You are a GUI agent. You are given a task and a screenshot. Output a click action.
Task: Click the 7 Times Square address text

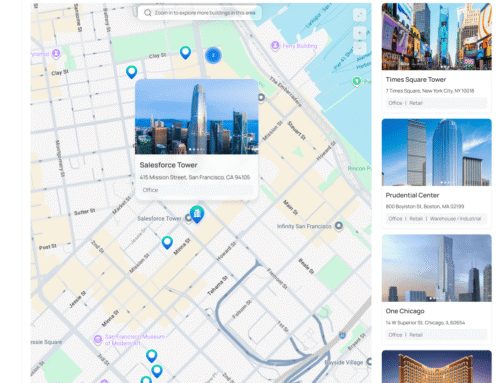(x=430, y=91)
